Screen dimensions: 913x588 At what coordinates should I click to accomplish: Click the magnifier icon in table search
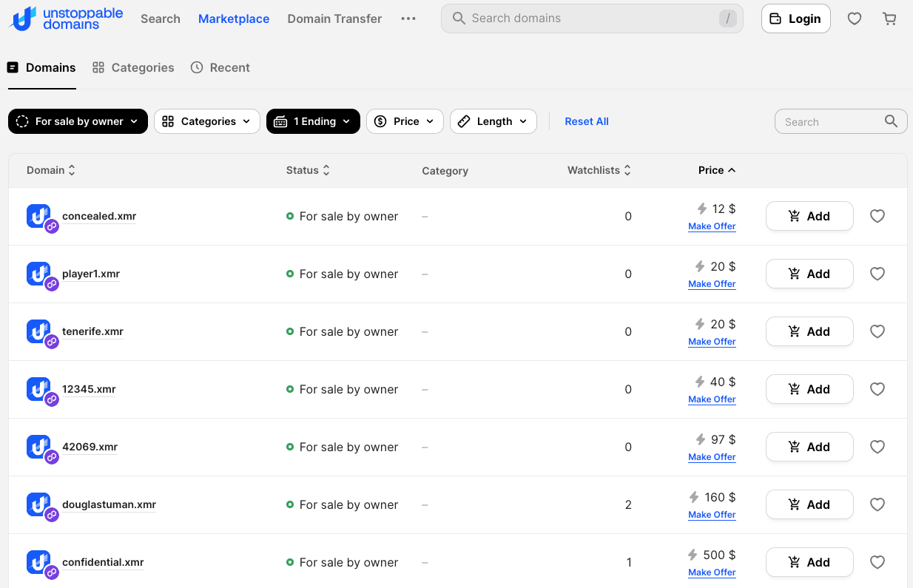(892, 121)
